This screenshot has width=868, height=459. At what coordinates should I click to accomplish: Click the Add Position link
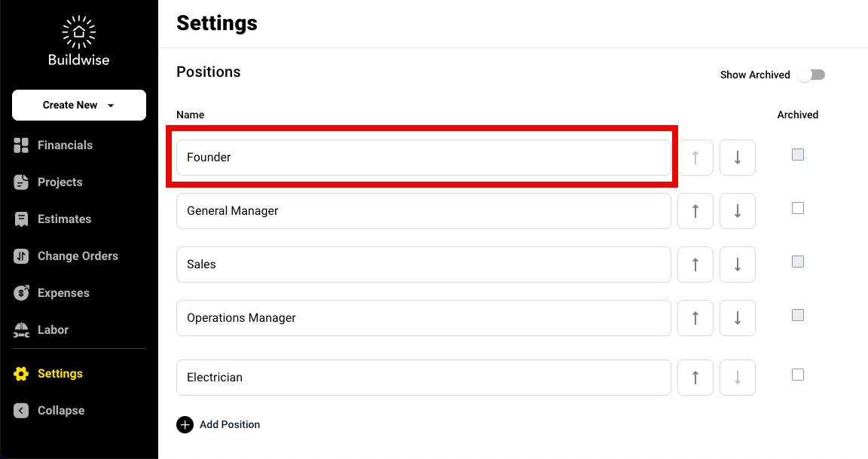[230, 424]
